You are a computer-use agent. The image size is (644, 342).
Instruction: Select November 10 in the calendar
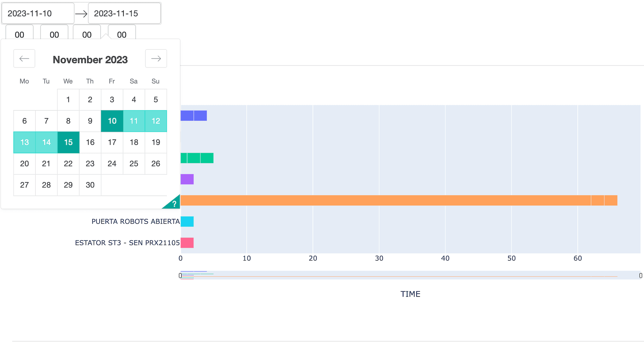point(112,121)
